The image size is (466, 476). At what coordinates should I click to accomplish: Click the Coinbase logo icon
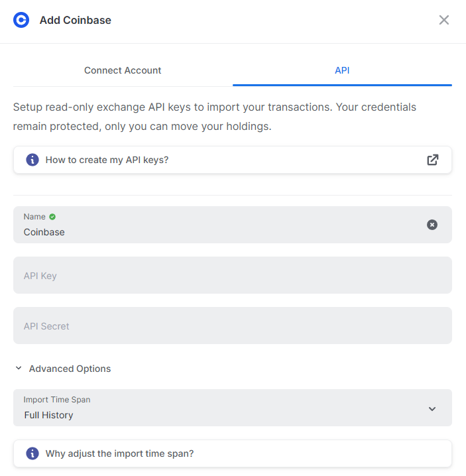click(21, 20)
